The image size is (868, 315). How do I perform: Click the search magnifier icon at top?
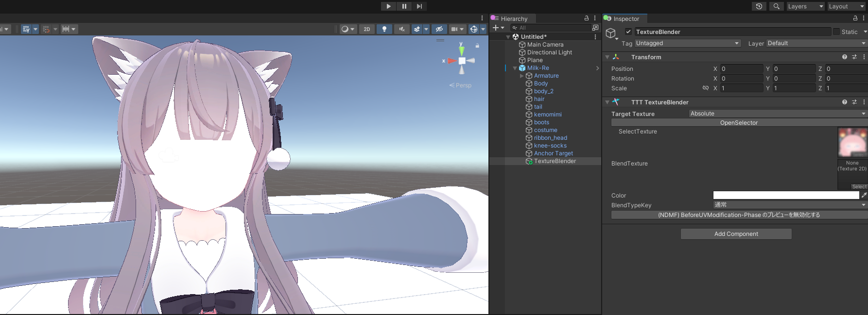777,6
